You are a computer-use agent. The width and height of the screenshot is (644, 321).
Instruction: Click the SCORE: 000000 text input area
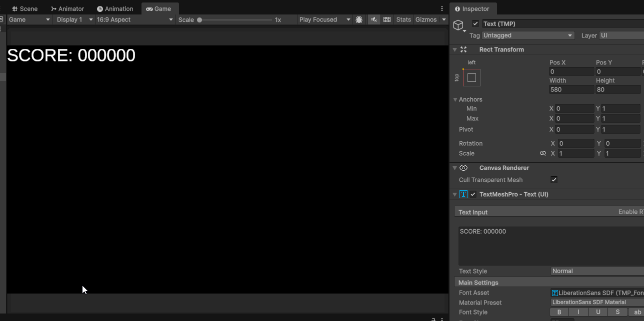[551, 246]
